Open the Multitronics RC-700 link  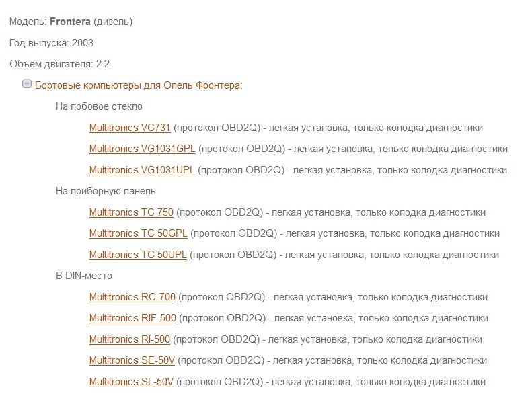(132, 297)
